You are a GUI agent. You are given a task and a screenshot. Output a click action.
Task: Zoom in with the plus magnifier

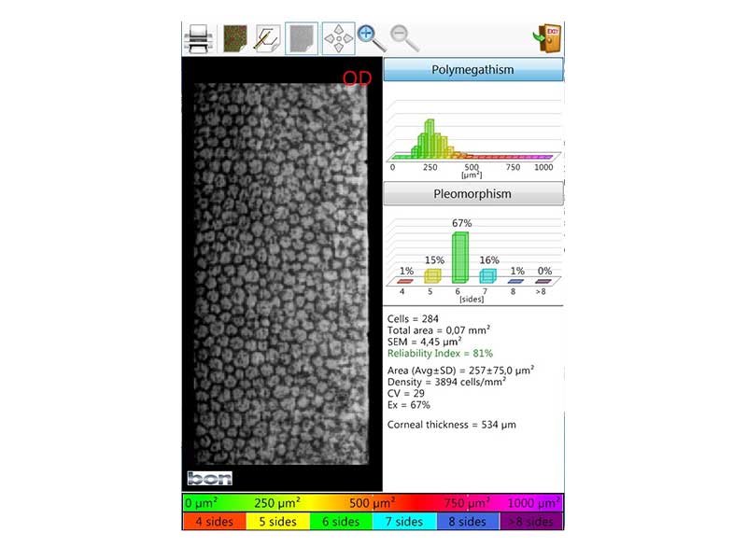pos(372,38)
